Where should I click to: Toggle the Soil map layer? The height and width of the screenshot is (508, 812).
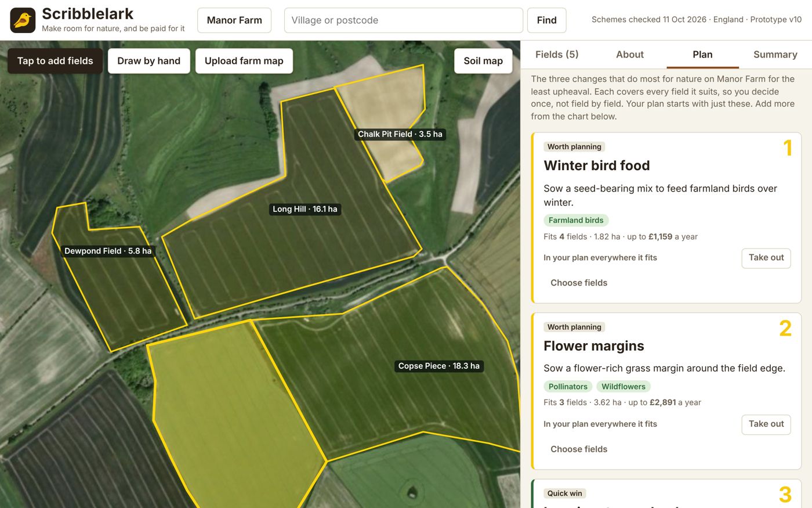[x=483, y=61]
